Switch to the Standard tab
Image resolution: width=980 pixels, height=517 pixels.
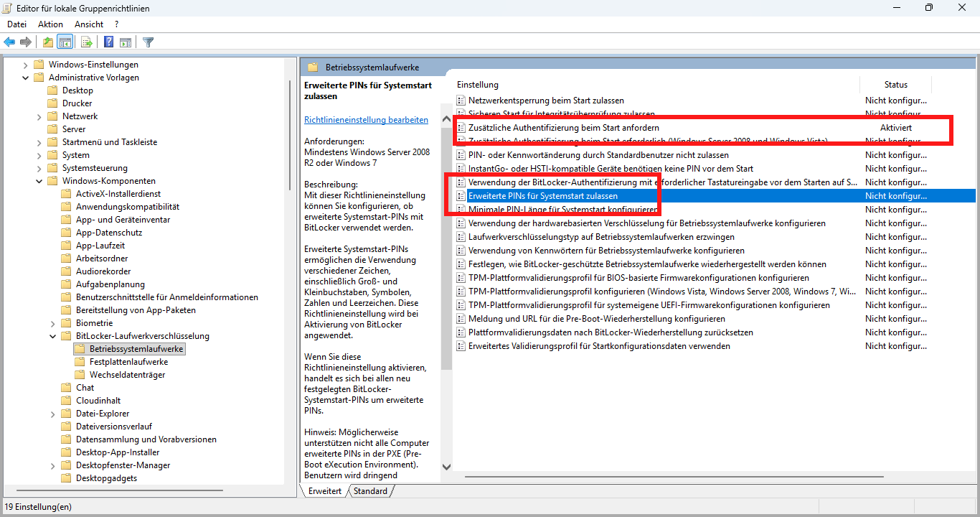click(x=370, y=491)
